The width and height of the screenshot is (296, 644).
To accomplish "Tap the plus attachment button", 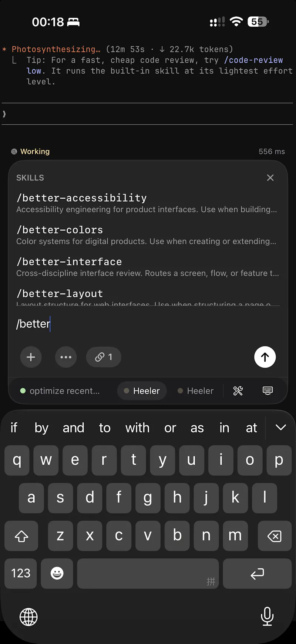I will [31, 357].
